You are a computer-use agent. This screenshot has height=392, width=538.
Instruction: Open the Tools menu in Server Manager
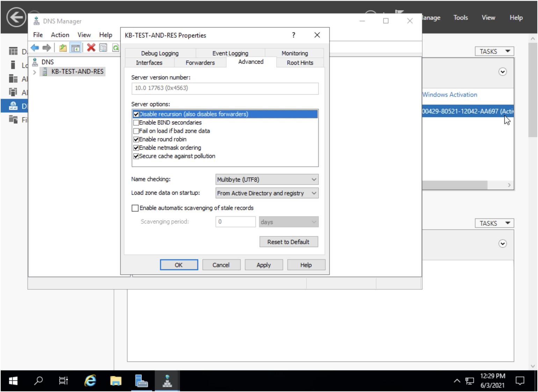460,17
